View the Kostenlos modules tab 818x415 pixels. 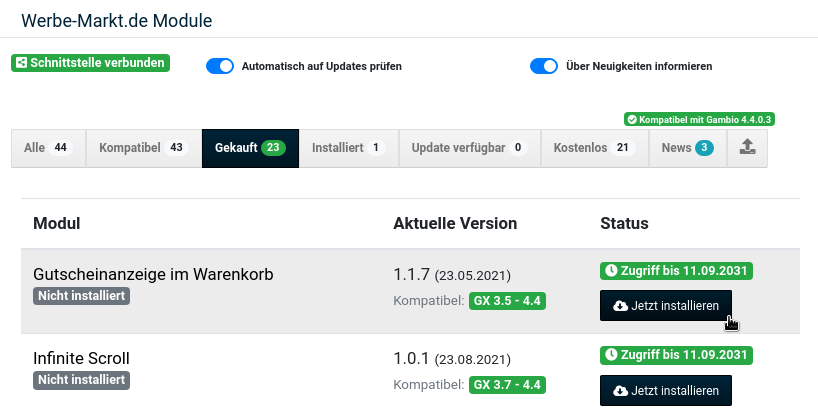(x=595, y=148)
